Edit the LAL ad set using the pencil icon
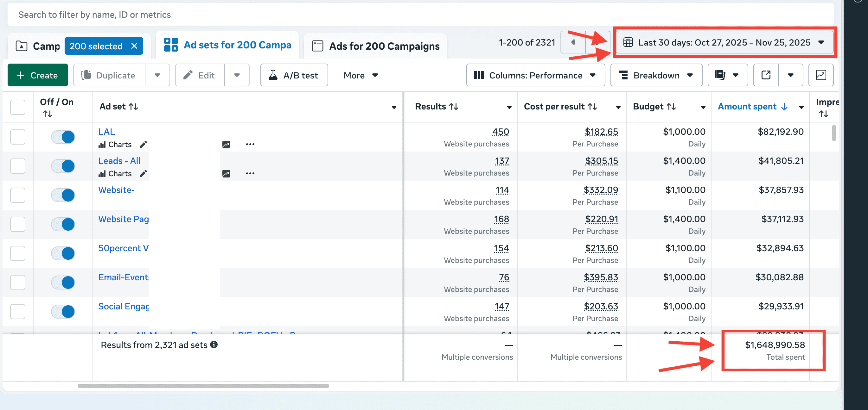This screenshot has width=868, height=410. [x=143, y=144]
